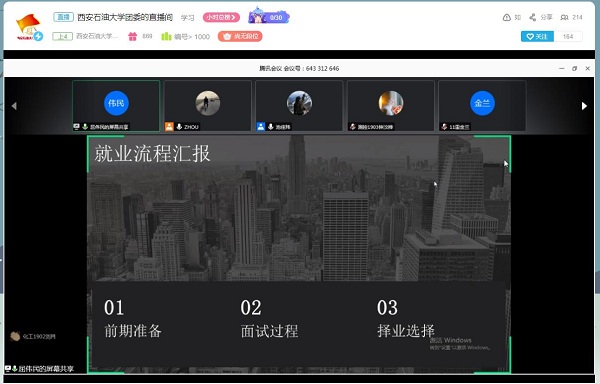This screenshot has height=384, width=600.
Task: Click the pink gift icon
Action: tap(132, 36)
